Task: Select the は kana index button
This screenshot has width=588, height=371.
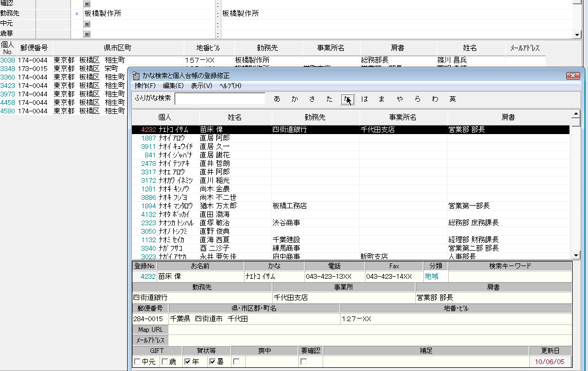Action: 364,99
